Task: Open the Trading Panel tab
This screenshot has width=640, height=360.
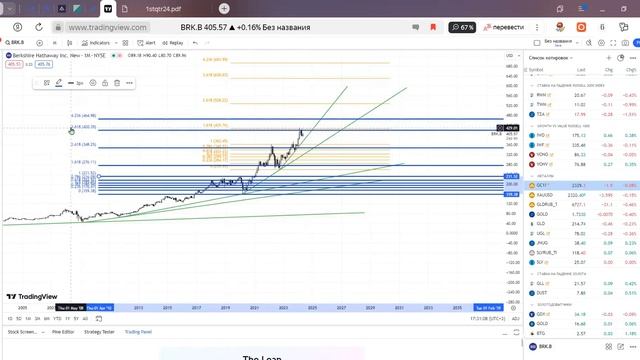Action: pos(138,332)
